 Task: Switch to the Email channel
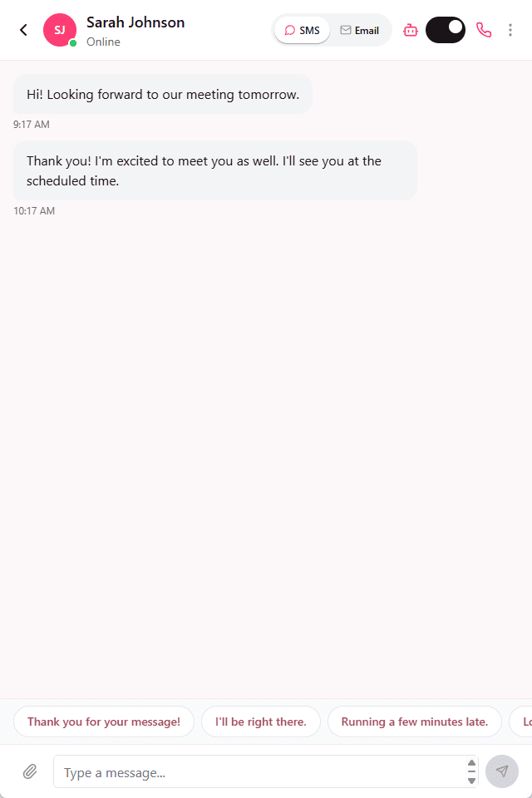tap(360, 31)
